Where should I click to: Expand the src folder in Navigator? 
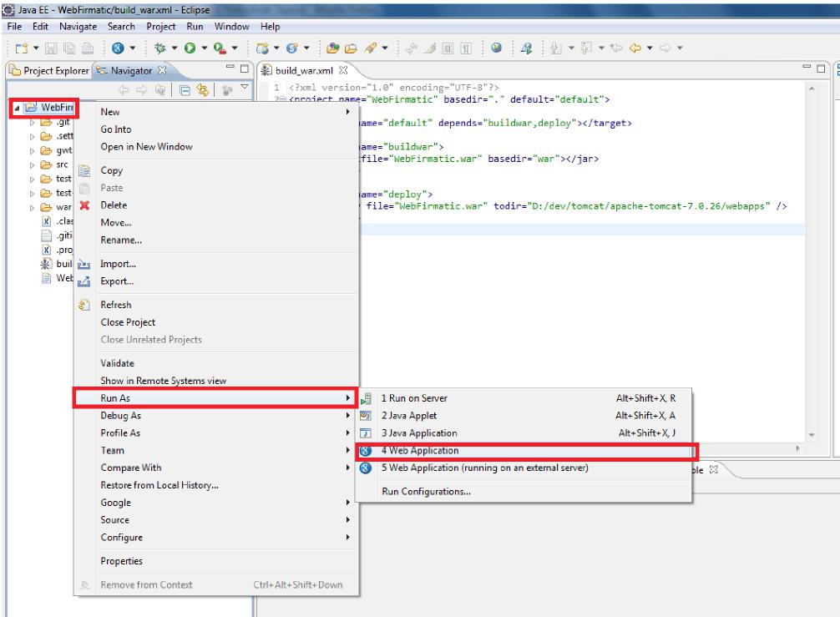click(33, 165)
